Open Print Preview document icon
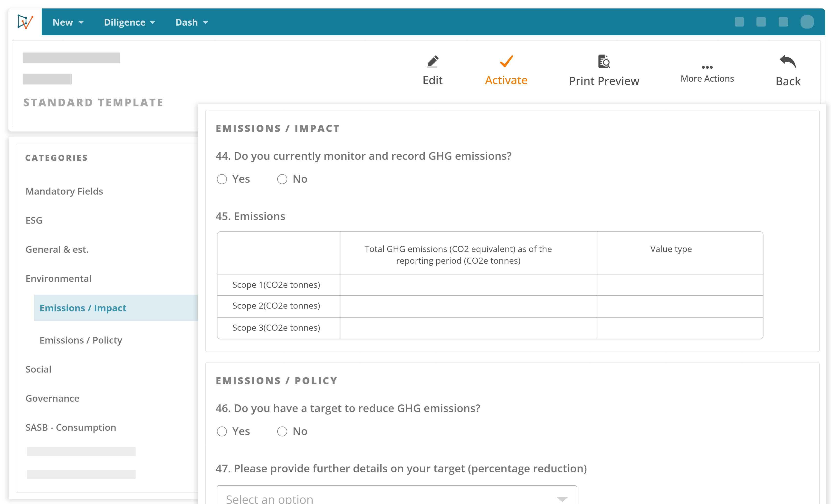The image size is (831, 504). (x=604, y=61)
